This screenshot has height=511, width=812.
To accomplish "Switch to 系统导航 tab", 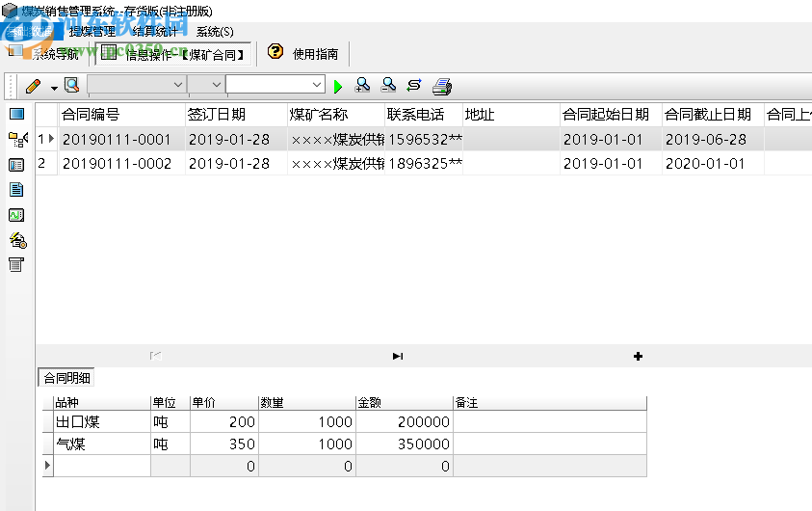I will click(x=44, y=54).
